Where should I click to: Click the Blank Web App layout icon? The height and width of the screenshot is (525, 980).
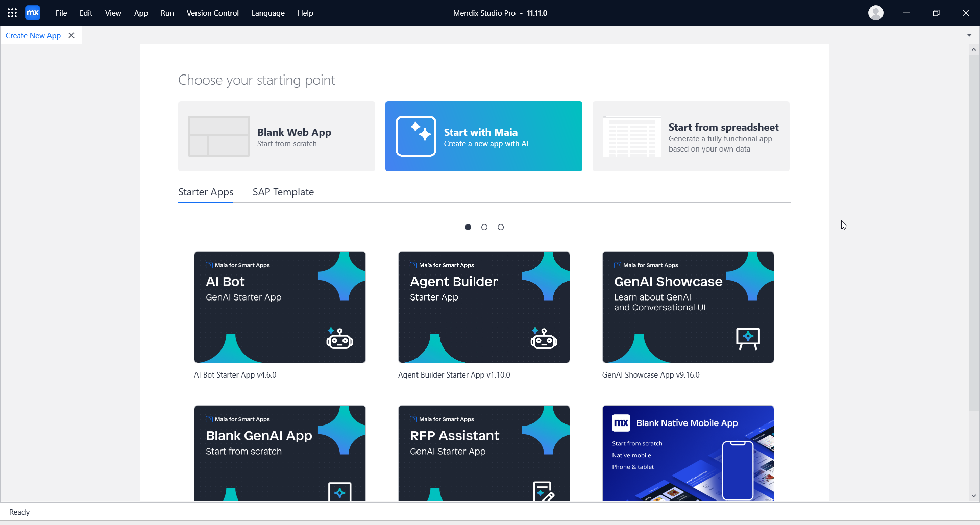click(219, 136)
